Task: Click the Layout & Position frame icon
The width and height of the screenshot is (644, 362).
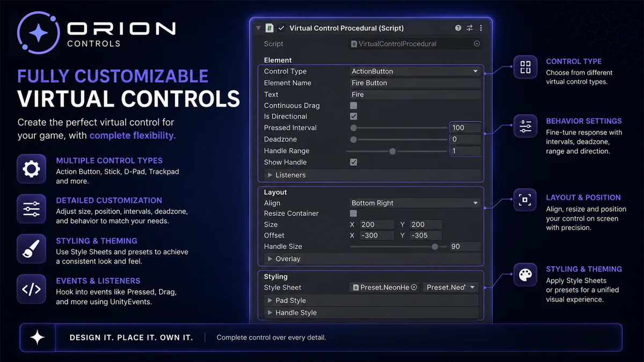Action: click(525, 200)
